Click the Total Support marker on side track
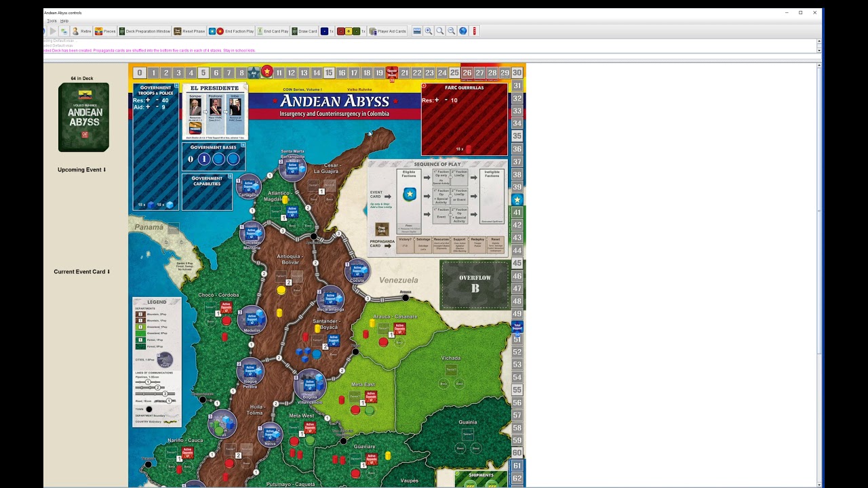The width and height of the screenshot is (868, 488). [517, 327]
